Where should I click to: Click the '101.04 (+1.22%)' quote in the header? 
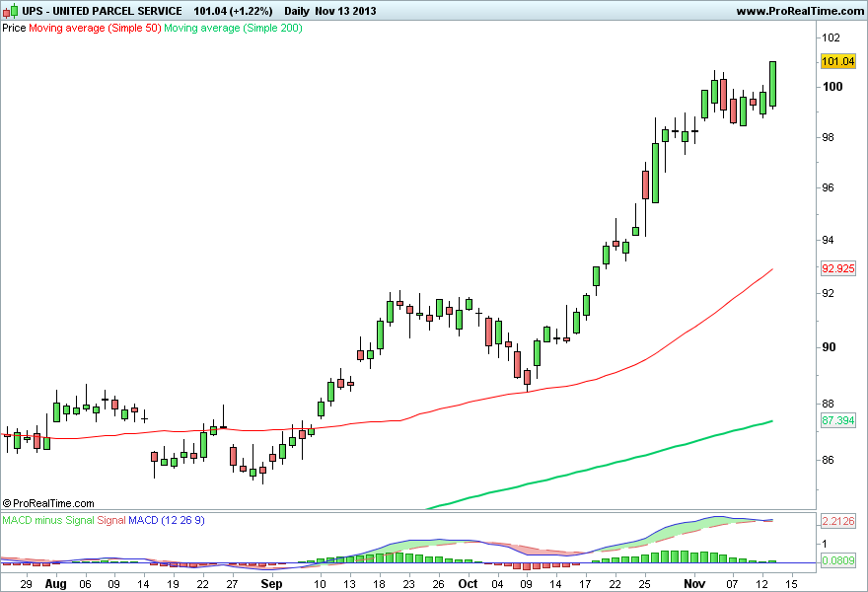(233, 11)
